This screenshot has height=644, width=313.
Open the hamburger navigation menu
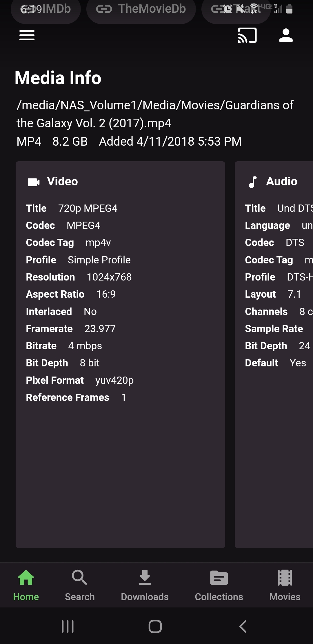pyautogui.click(x=27, y=35)
